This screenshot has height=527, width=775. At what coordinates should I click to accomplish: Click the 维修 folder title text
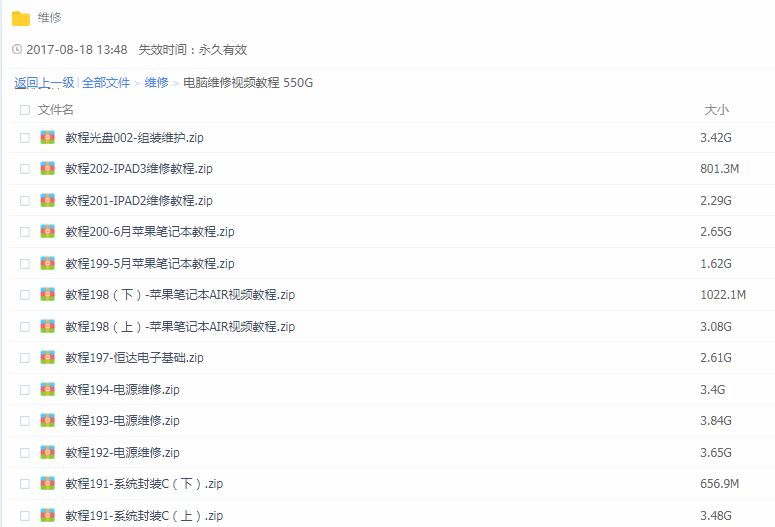pyautogui.click(x=49, y=18)
